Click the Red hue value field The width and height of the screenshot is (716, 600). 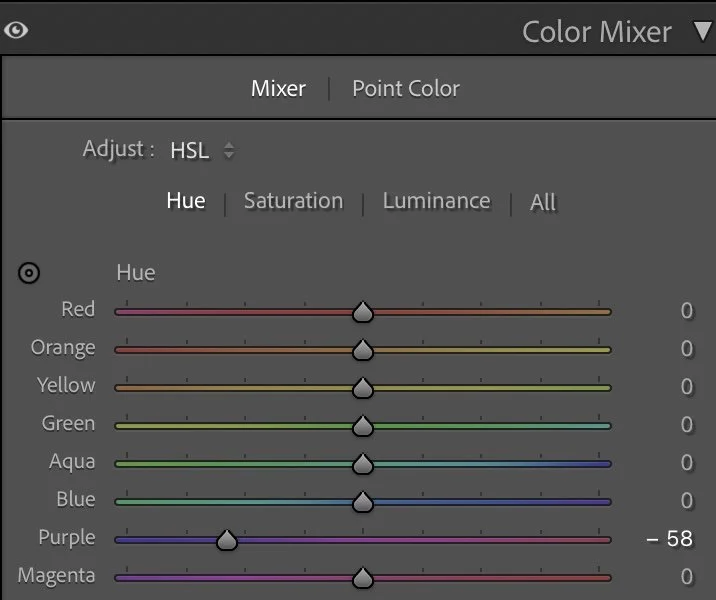(x=686, y=311)
